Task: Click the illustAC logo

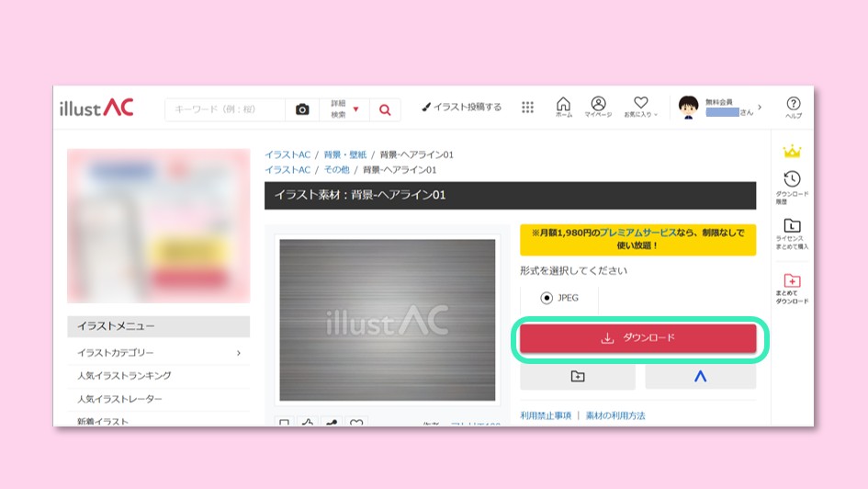Action: [x=96, y=108]
